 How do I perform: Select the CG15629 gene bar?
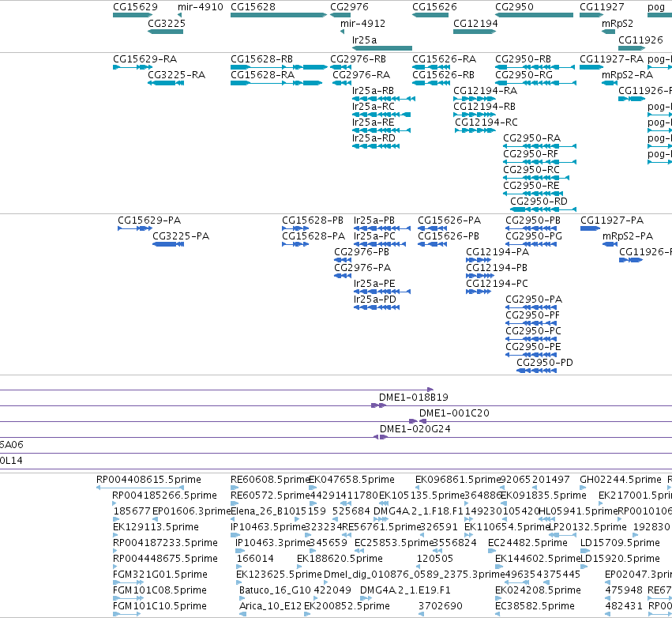click(133, 15)
